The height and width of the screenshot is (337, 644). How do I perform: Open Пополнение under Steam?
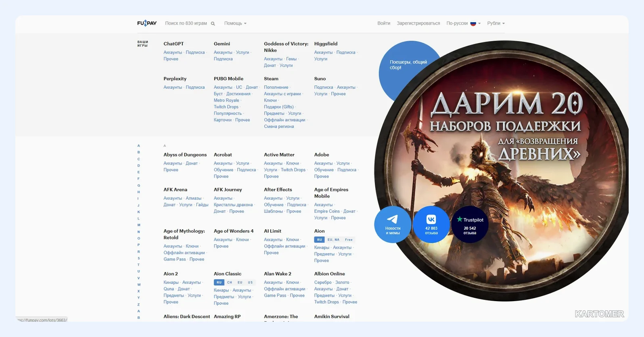coord(276,87)
